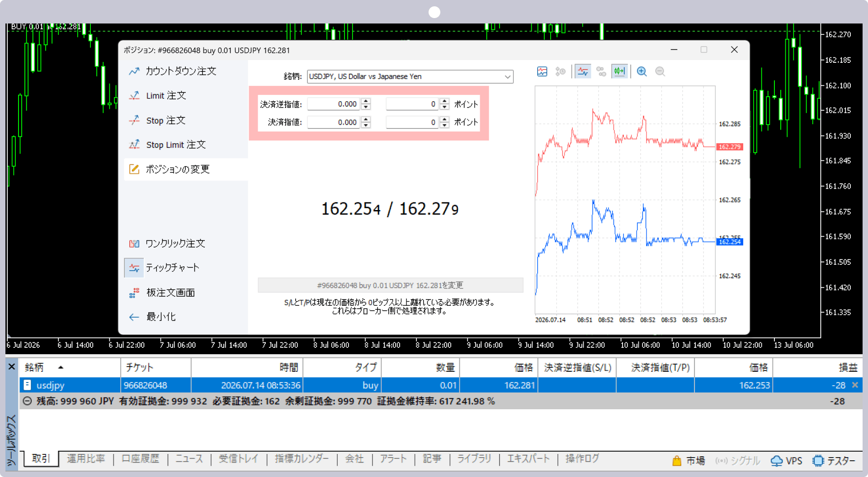Open VPS cloud icon in bottom bar
This screenshot has width=868, height=477.
point(787,460)
